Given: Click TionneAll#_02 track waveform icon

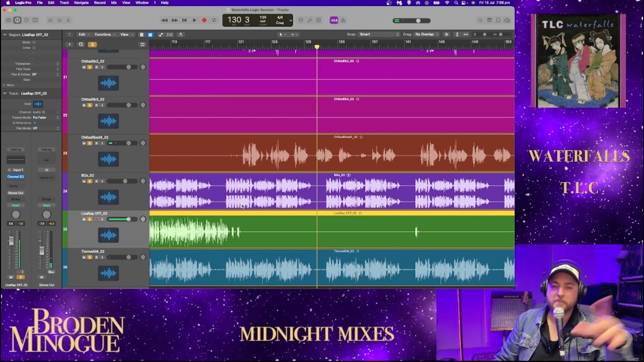Looking at the screenshot, I should point(108,273).
